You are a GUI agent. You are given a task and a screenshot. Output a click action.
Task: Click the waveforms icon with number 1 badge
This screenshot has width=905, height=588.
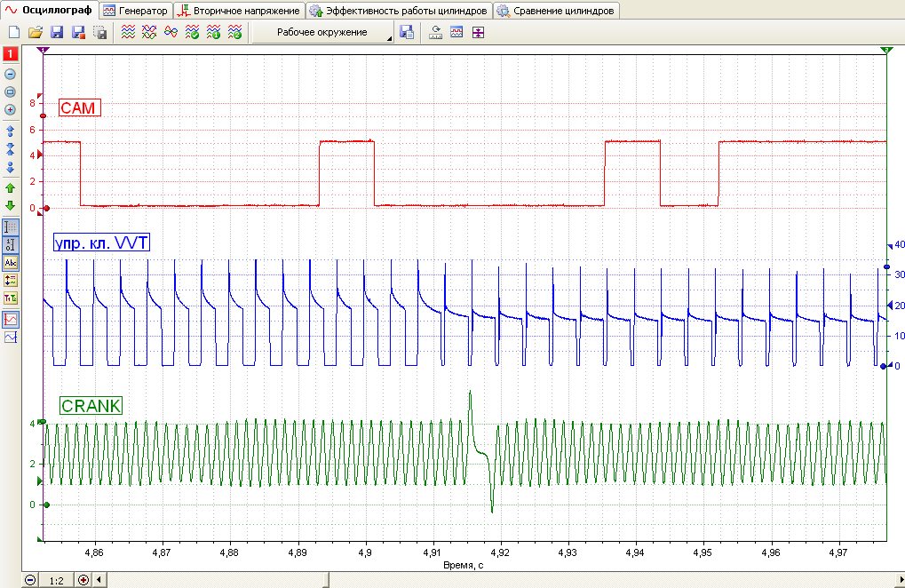tap(213, 32)
